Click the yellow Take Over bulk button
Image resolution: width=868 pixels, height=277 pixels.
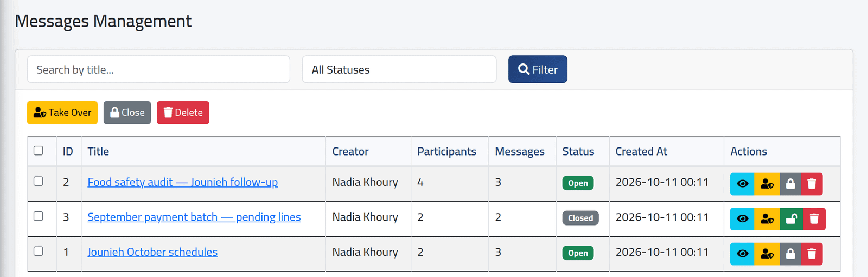tap(62, 113)
